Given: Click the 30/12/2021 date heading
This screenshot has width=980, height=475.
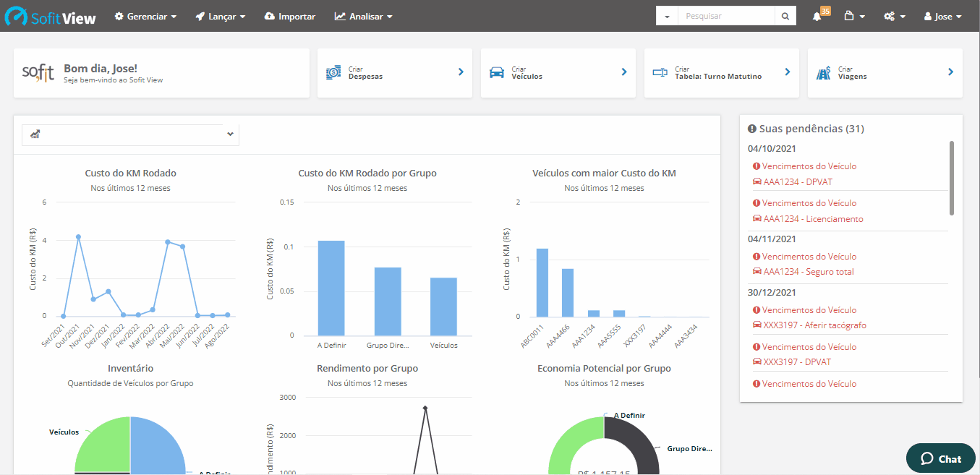Looking at the screenshot, I should point(772,292).
